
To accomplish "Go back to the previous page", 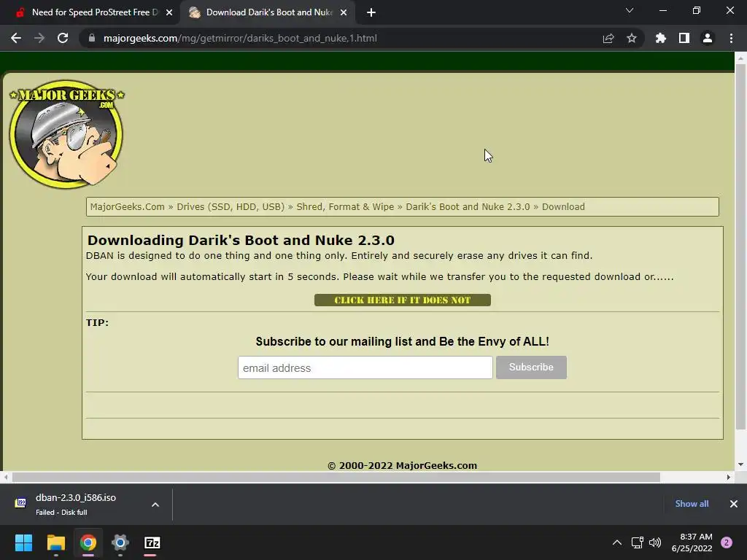I will coord(16,38).
